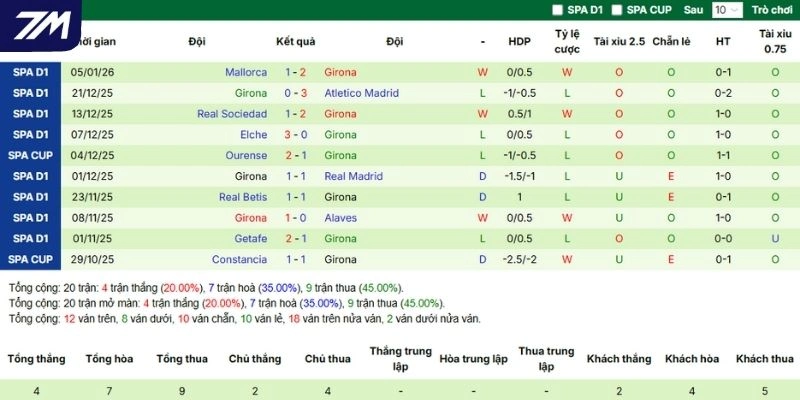
Task: Select the Real Sociedad team name
Action: click(x=232, y=114)
